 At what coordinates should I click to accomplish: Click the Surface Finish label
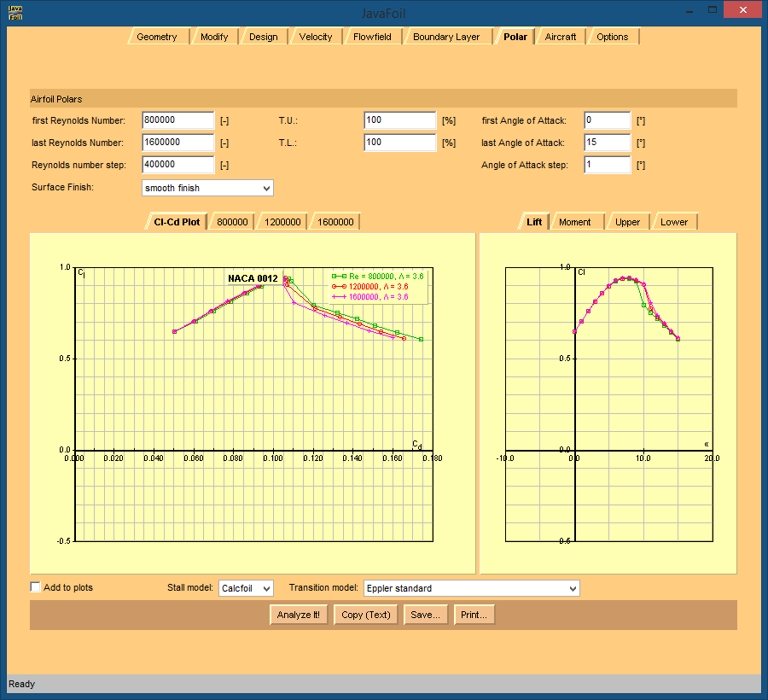click(x=62, y=187)
